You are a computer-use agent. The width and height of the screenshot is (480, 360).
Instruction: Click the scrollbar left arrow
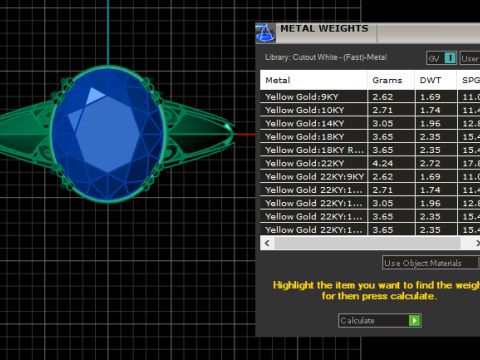(267, 243)
